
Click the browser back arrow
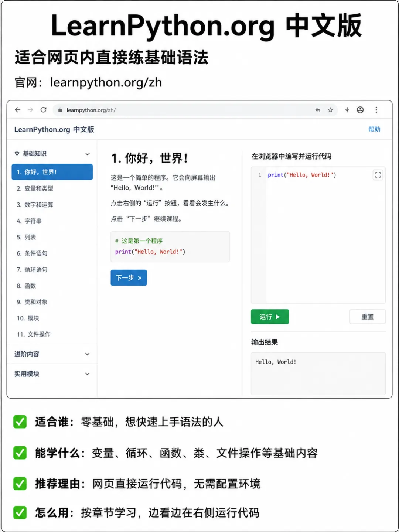(x=17, y=110)
